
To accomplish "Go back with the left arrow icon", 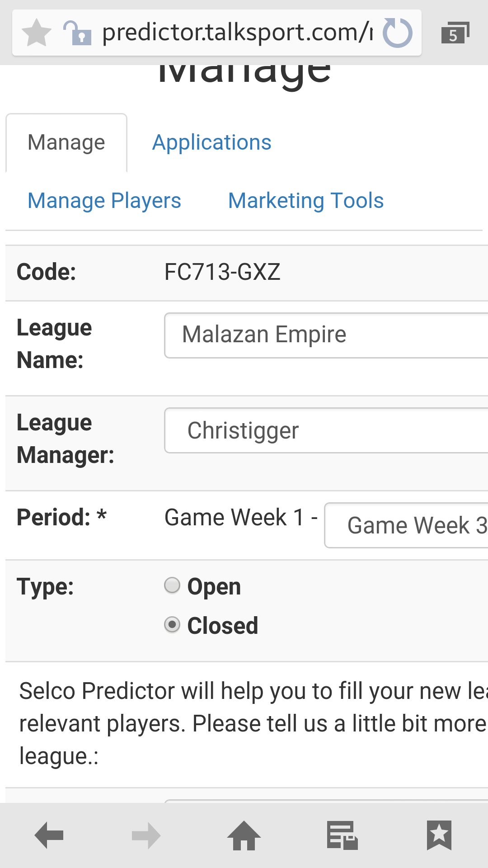I will pyautogui.click(x=49, y=835).
